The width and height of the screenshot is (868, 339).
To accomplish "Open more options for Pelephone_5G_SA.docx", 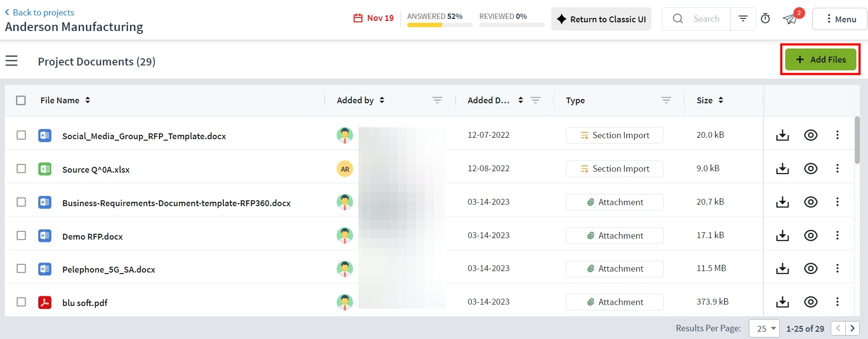I will click(837, 269).
